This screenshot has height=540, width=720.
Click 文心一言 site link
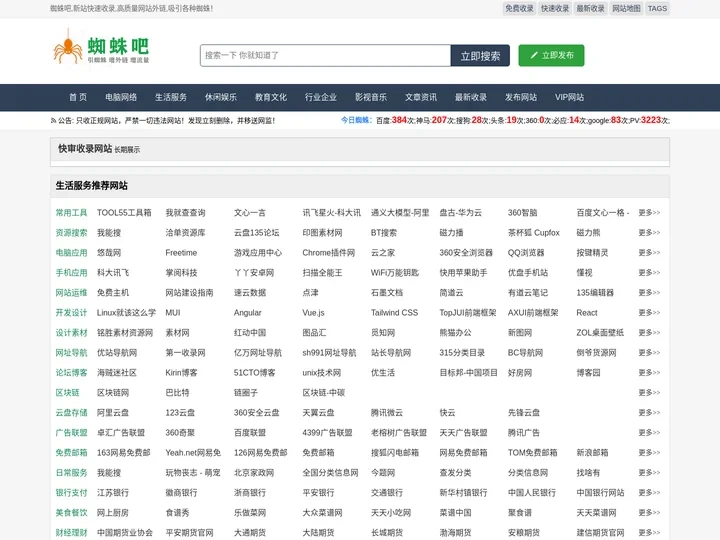click(249, 213)
